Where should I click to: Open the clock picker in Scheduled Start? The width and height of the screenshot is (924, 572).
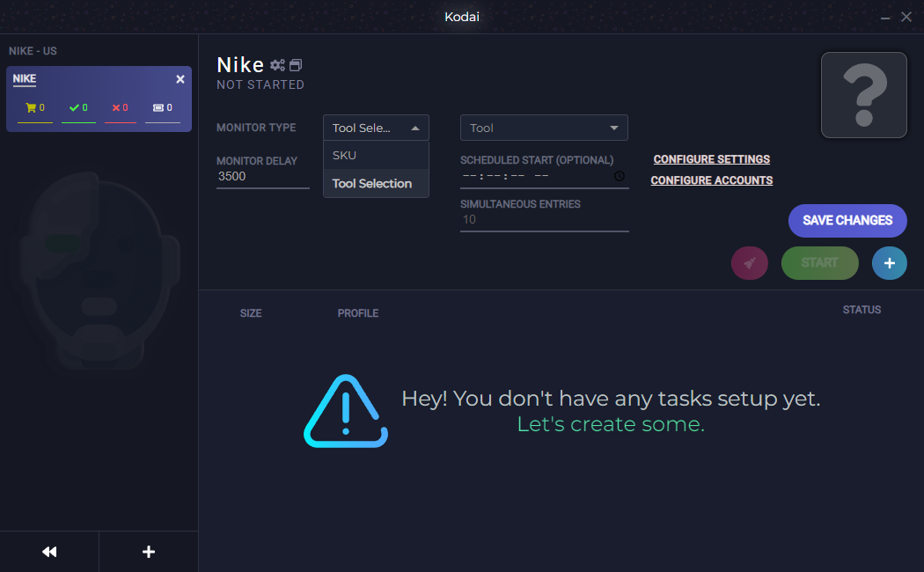[620, 176]
